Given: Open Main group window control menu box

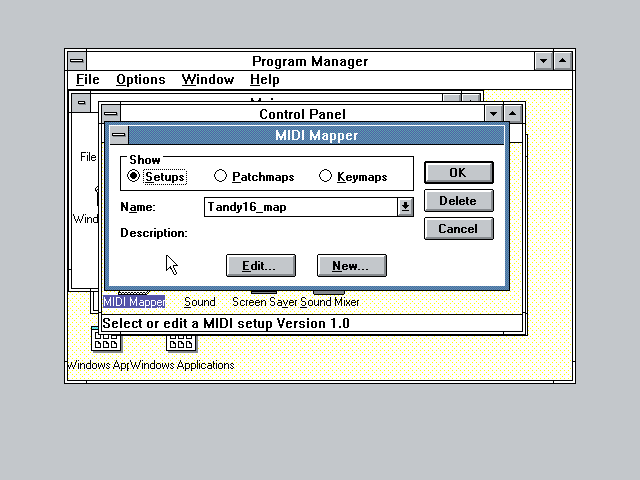Looking at the screenshot, I should tap(81, 102).
